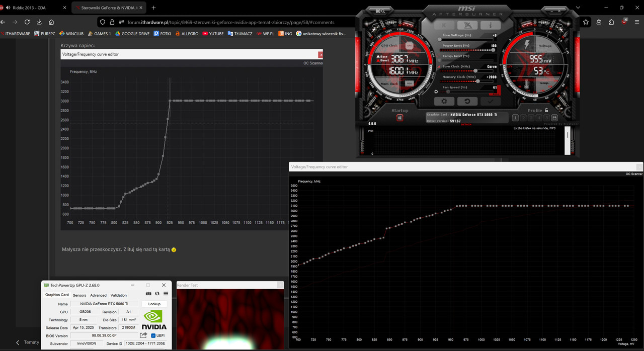Screen dimensions: 644x351
Task: Select Afterburner profile slot 2
Action: [523, 118]
